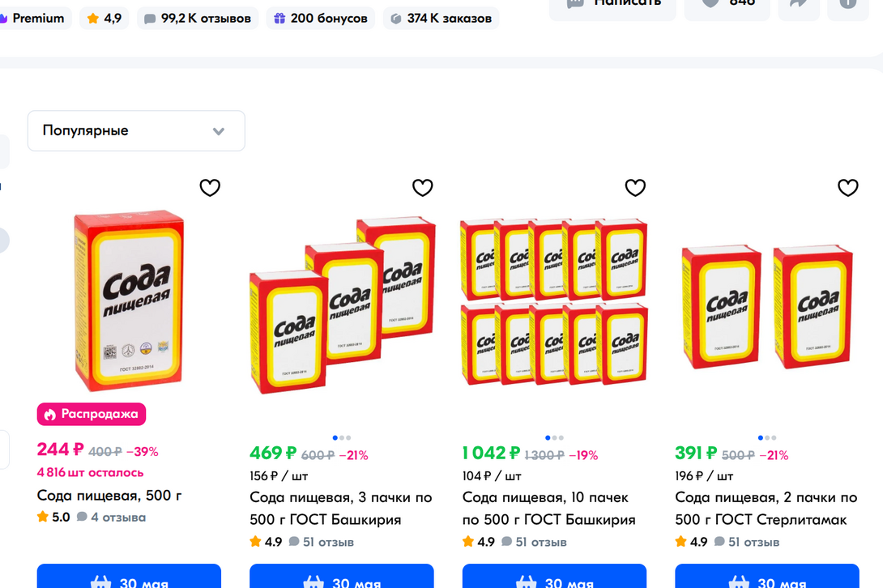Click the Распродажа sale tag
883x588 pixels.
point(92,414)
